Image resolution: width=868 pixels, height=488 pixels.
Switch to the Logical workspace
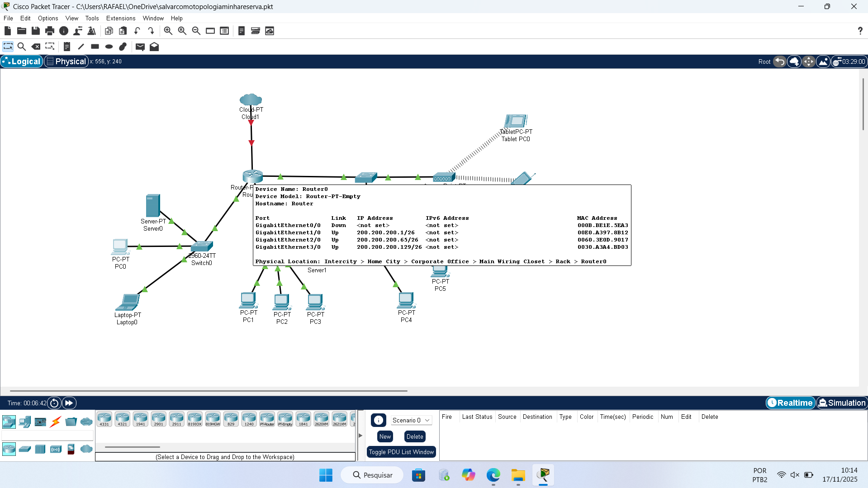(22, 62)
